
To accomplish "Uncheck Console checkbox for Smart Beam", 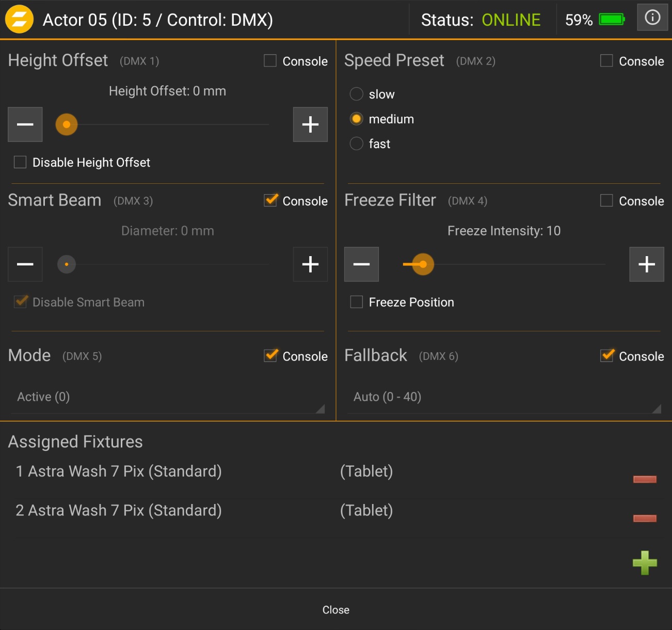I will [x=270, y=200].
